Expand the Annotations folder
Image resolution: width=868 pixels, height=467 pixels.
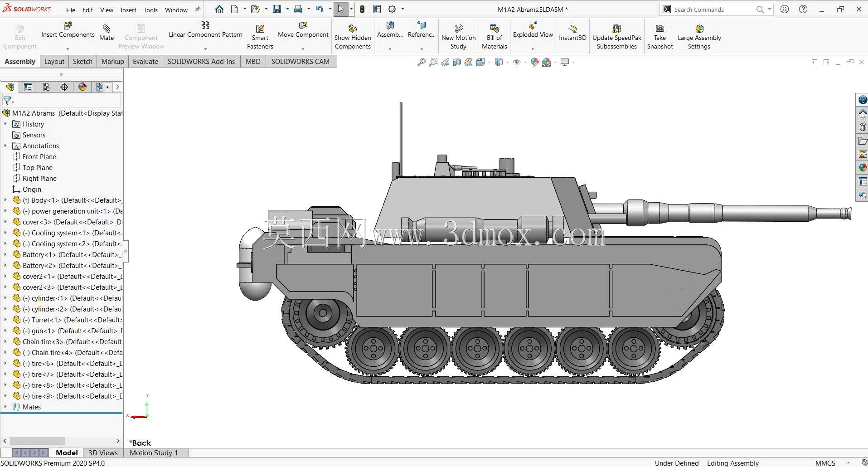pos(5,146)
